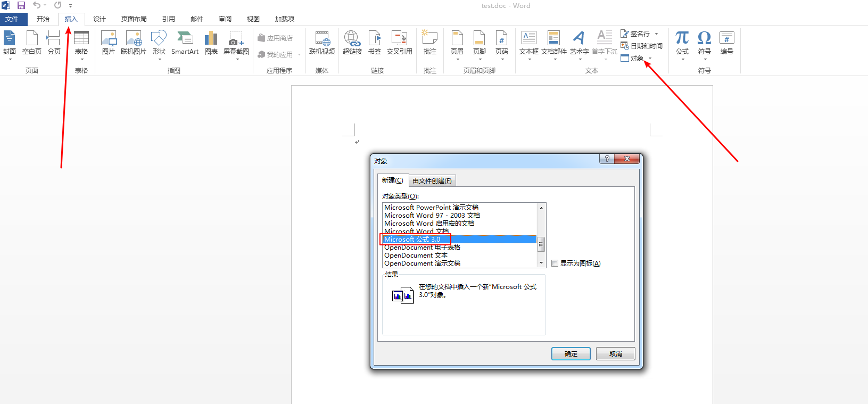This screenshot has width=868, height=404.
Task: Insert a symbol (符号 Ω)
Action: point(705,45)
